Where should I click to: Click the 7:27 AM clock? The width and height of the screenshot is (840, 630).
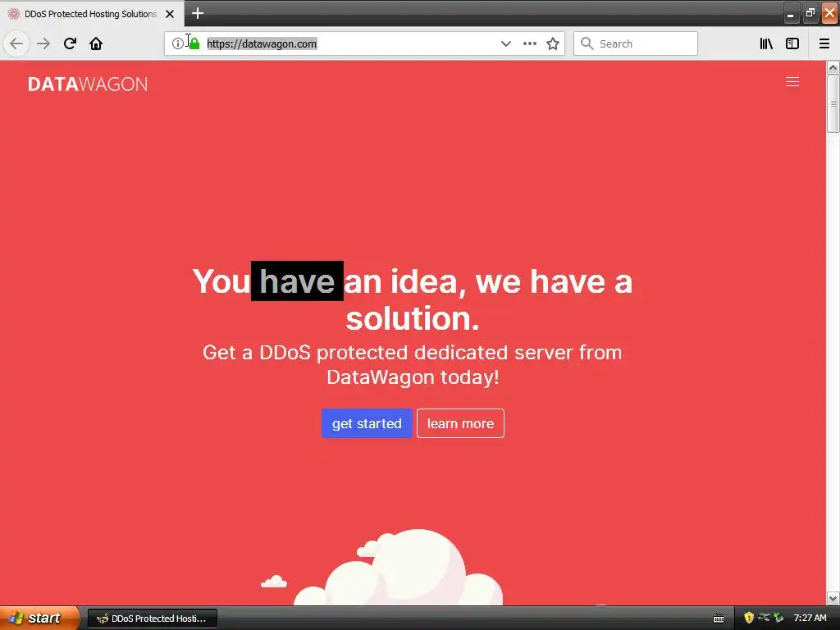tap(810, 618)
